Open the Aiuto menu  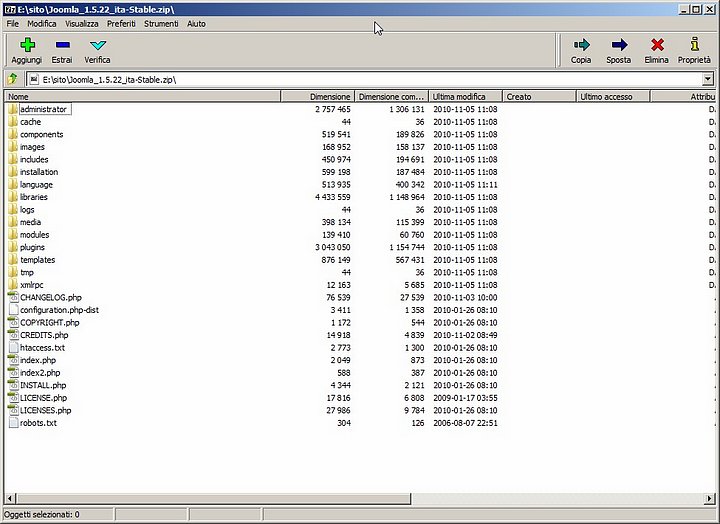coord(197,23)
